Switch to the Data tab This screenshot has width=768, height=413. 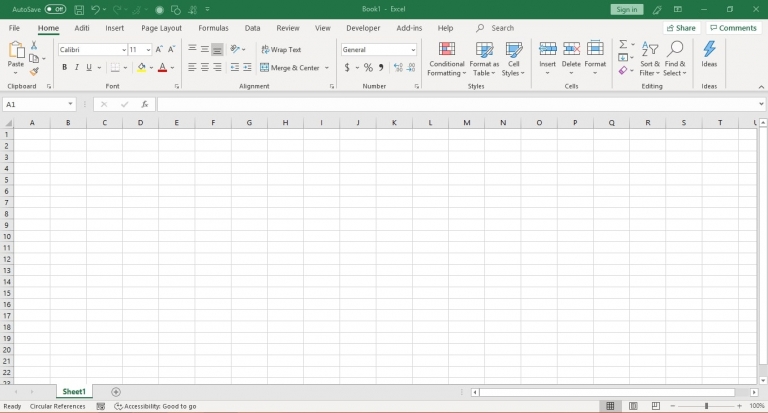(252, 28)
